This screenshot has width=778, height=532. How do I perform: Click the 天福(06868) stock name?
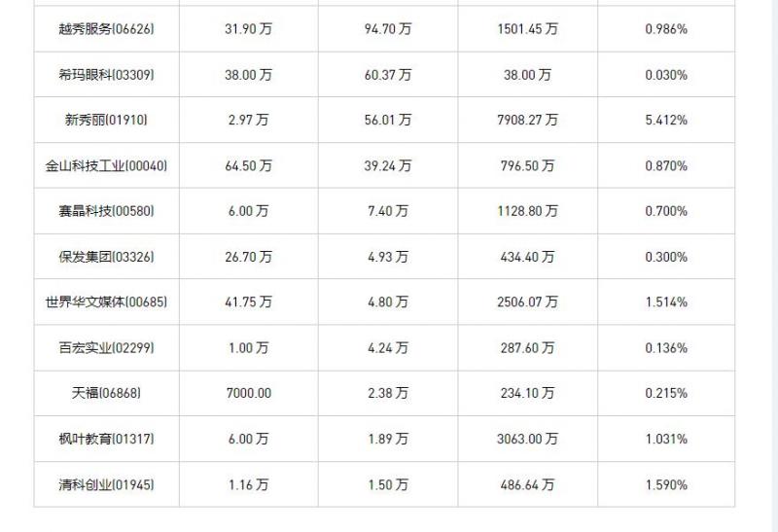point(106,394)
